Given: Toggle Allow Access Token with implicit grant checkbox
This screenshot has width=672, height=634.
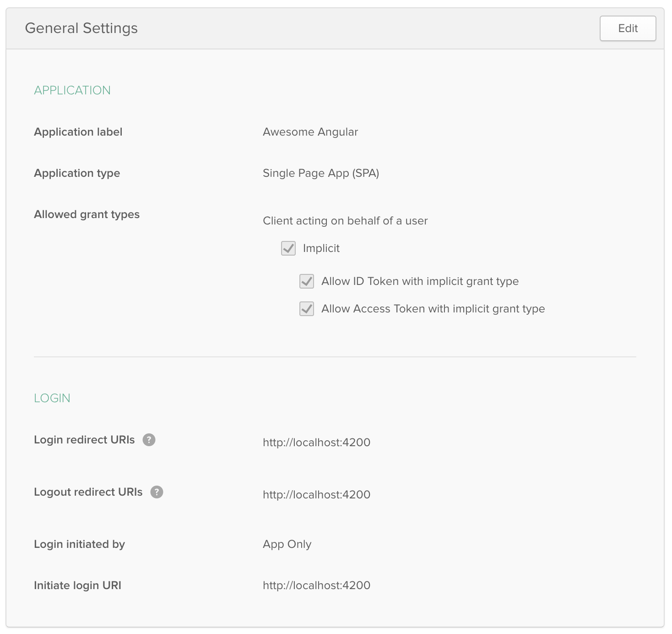Looking at the screenshot, I should (x=307, y=309).
